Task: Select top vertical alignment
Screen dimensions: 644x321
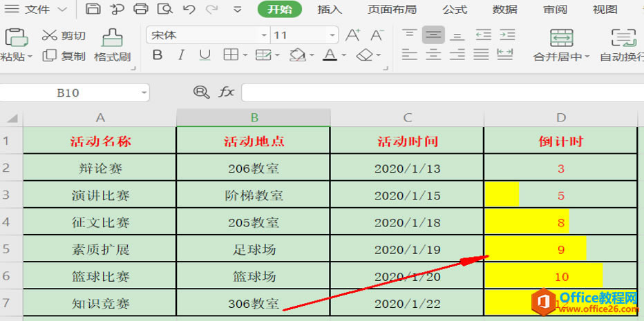Action: pyautogui.click(x=409, y=35)
